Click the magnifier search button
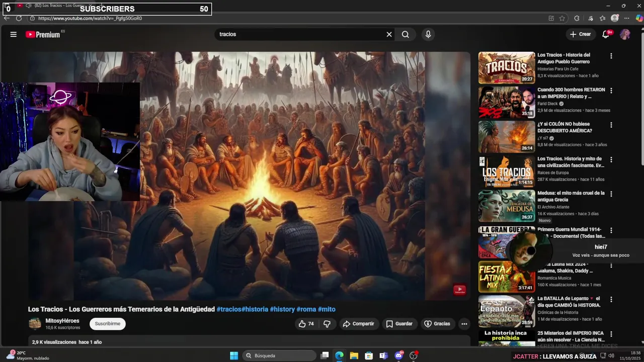The width and height of the screenshot is (644, 362). tap(406, 34)
